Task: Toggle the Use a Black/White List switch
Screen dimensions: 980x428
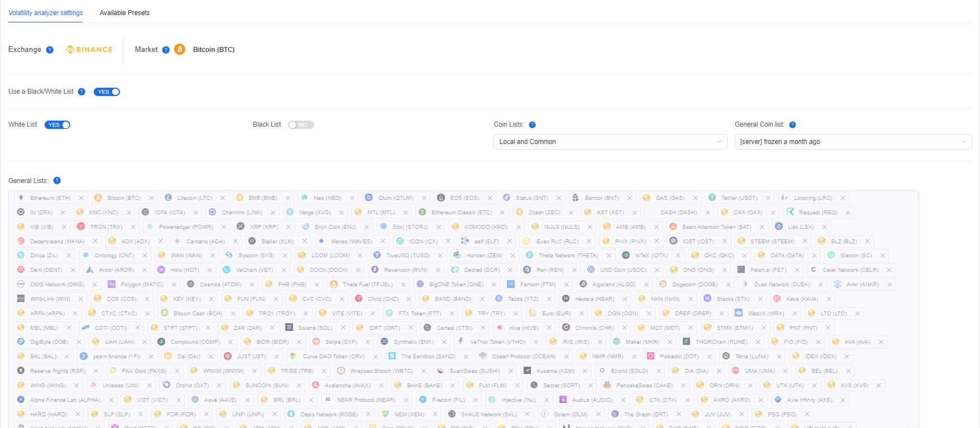Action: pos(107,92)
